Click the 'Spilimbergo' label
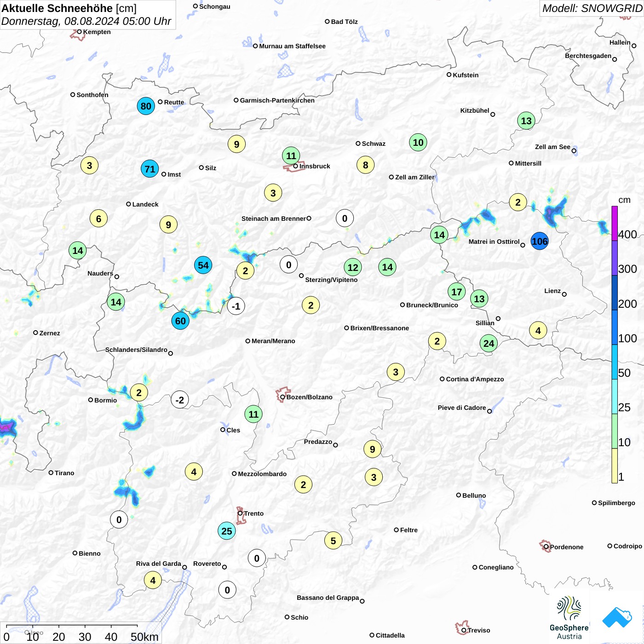The image size is (644, 644). pyautogui.click(x=616, y=503)
